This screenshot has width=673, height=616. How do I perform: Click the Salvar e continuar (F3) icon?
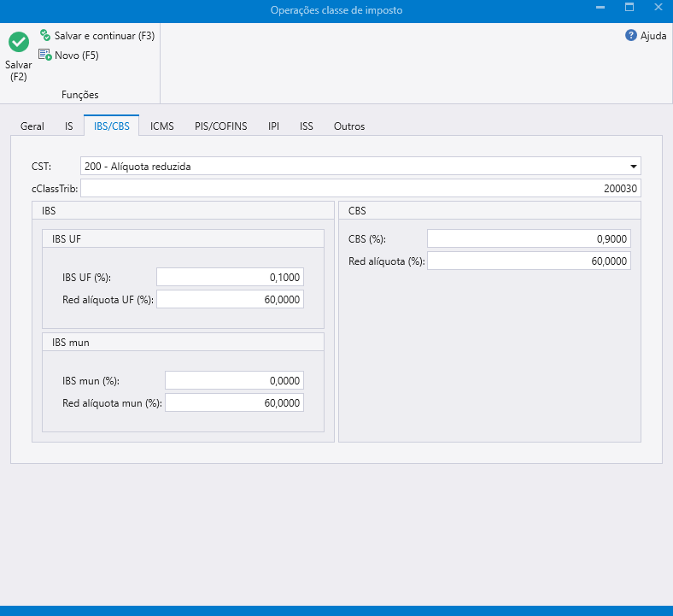click(45, 36)
